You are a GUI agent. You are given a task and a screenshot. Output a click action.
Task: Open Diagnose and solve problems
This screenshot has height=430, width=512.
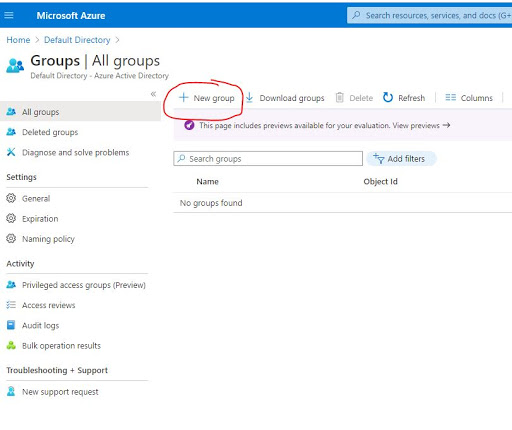pos(76,153)
